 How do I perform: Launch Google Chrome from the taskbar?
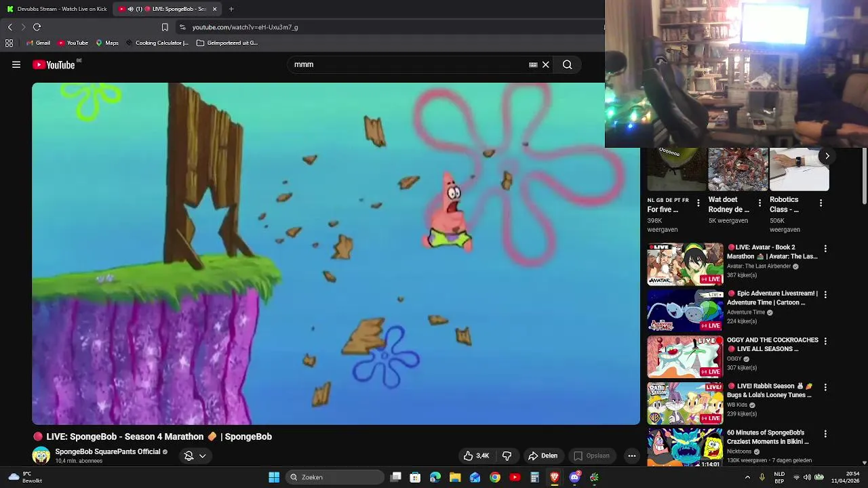(x=495, y=477)
